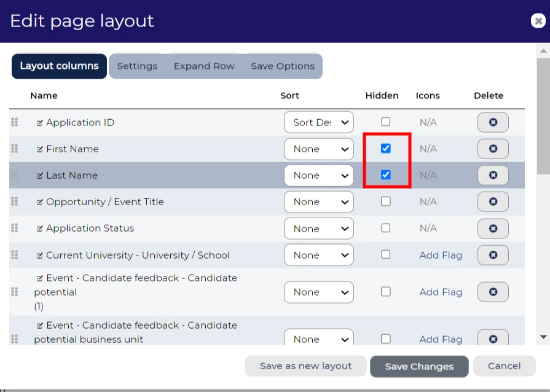
Task: Delete the Application Status column
Action: coord(493,228)
